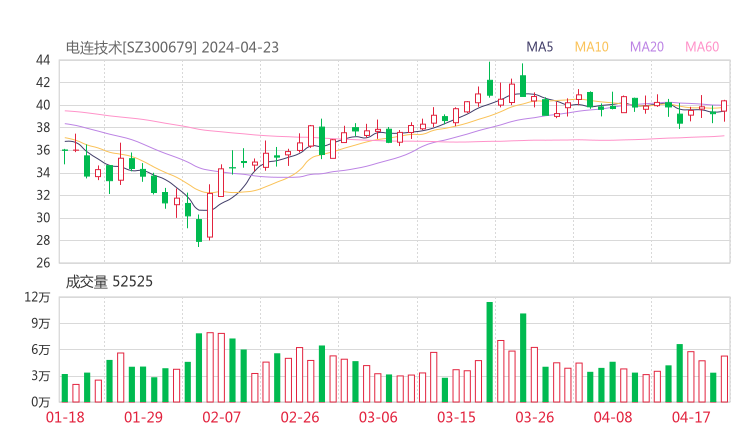Click the 36 price axis label
Viewport: 740px width, 440px height.
pos(43,150)
